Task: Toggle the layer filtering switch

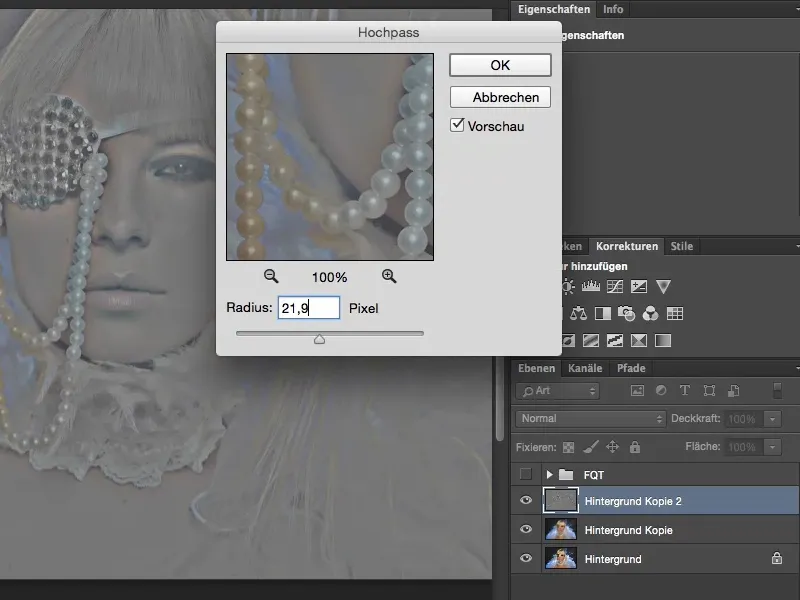Action: 777,391
